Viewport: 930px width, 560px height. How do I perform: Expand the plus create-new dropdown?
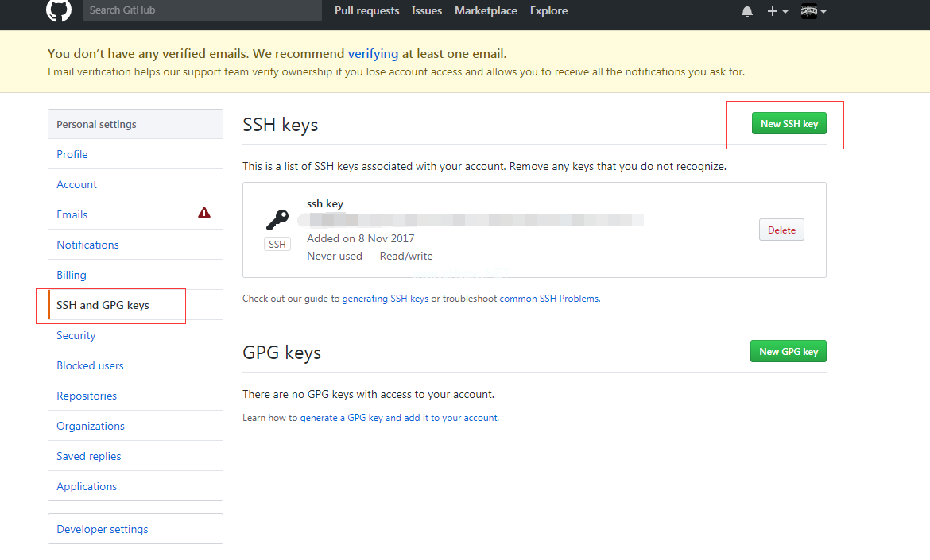(x=777, y=11)
